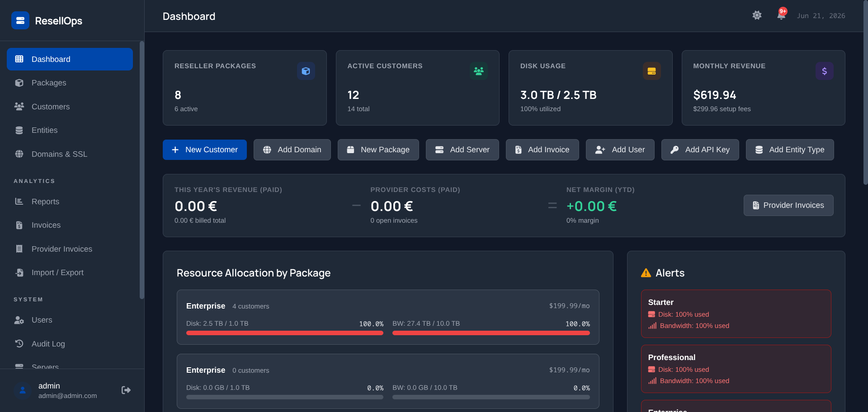This screenshot has width=868, height=412.
Task: Click the Provider Invoices button in revenue panel
Action: (x=788, y=205)
